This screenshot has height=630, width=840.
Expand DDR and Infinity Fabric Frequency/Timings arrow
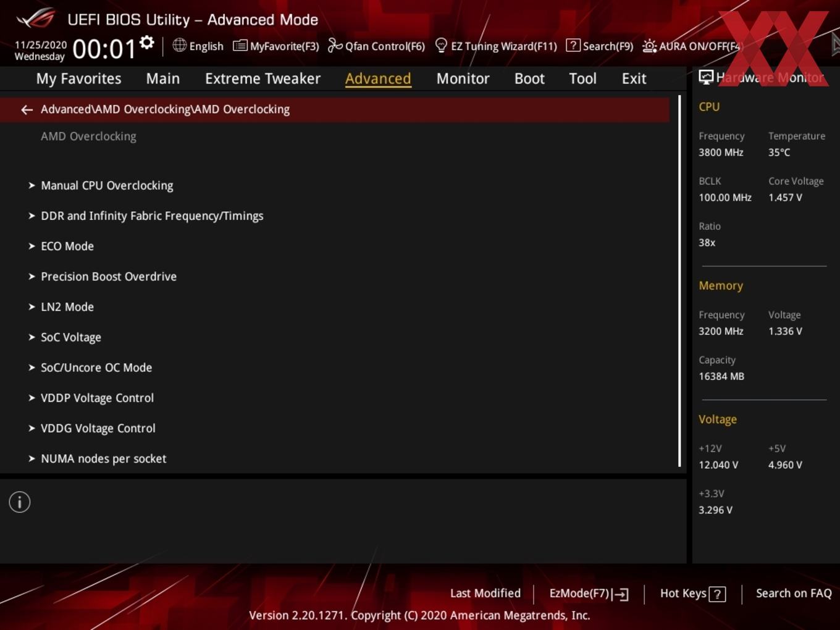(31, 216)
